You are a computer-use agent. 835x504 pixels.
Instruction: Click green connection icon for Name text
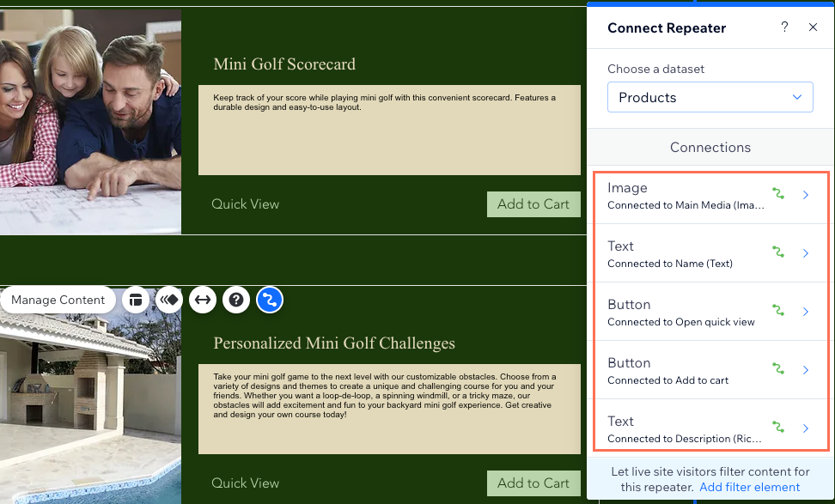coord(778,252)
